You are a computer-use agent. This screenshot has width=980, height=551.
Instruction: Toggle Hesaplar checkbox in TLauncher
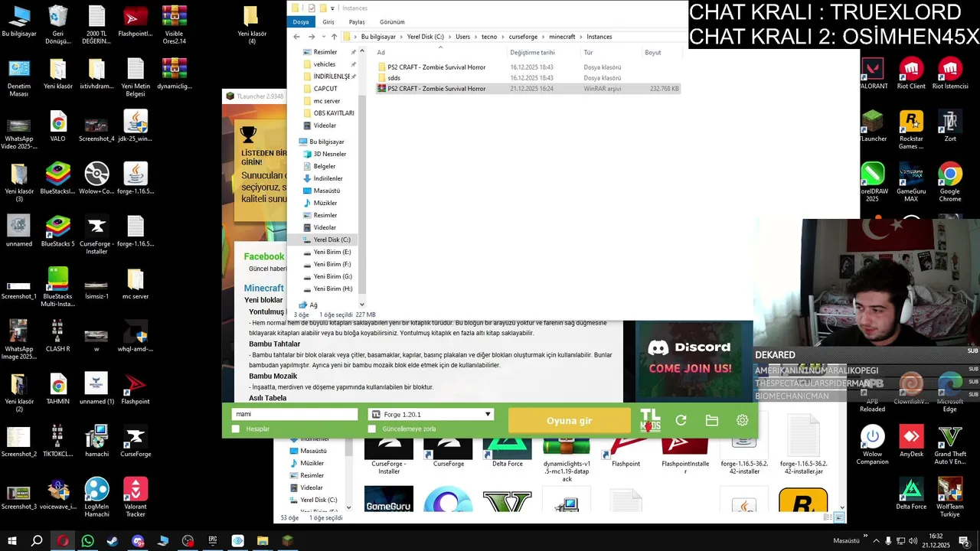coord(236,429)
